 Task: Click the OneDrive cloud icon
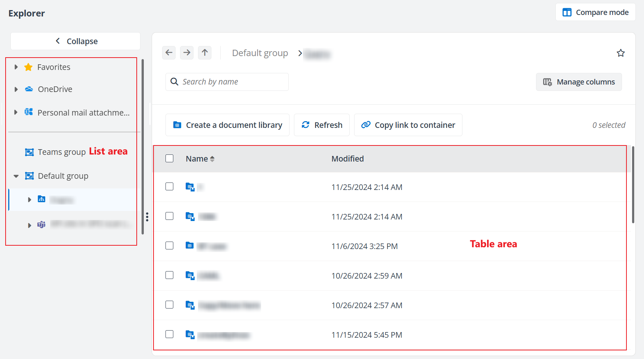coord(29,89)
